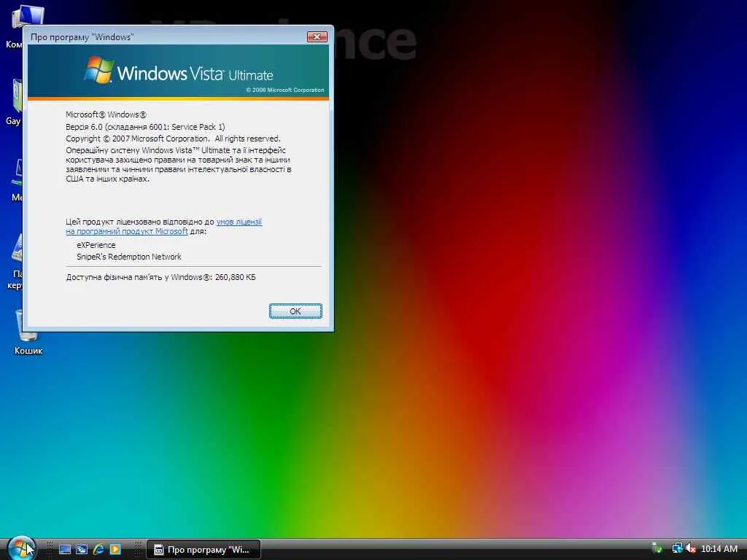Launch Windows Media Player from quick launch
This screenshot has height=560, width=747.
pyautogui.click(x=115, y=549)
